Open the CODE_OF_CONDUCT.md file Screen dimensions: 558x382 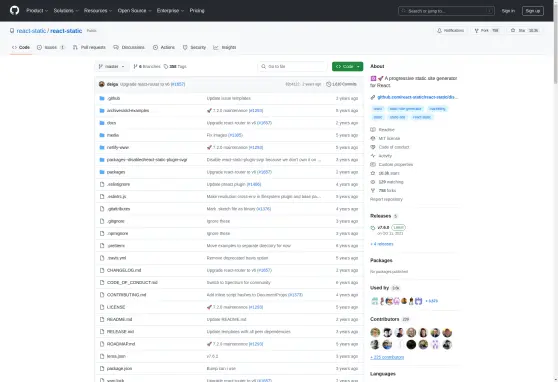[132, 283]
